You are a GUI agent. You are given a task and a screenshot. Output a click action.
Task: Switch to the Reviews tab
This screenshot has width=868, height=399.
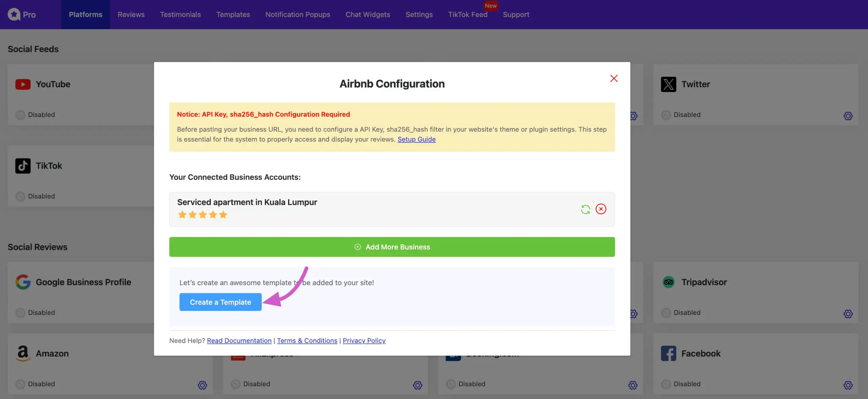(131, 15)
